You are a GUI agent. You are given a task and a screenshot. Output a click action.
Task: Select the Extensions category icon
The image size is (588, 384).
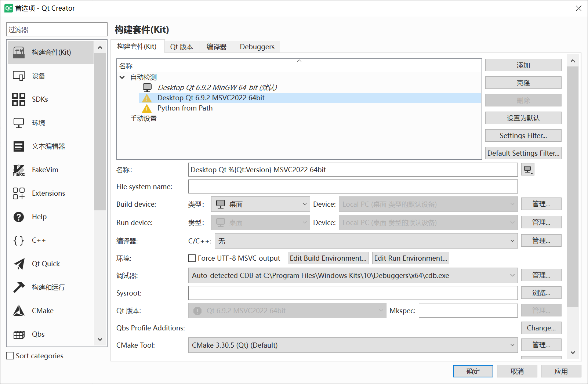coord(19,193)
